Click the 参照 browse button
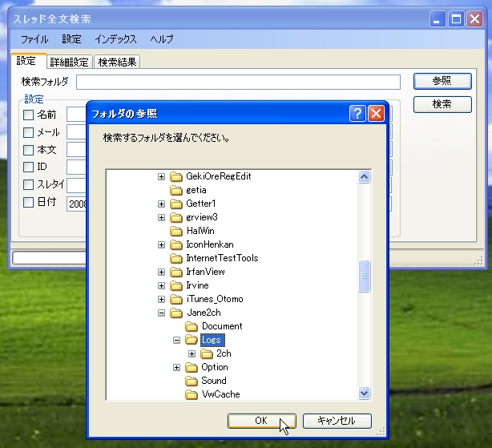492x448 pixels. tap(442, 81)
